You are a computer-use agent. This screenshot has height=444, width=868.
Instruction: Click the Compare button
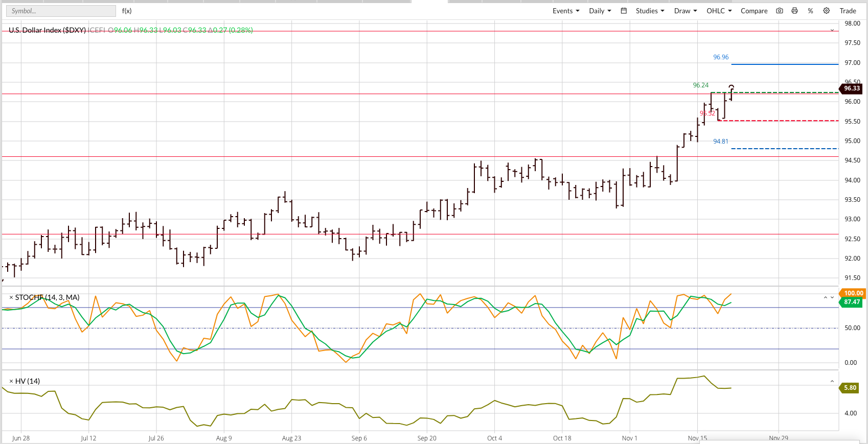point(754,11)
